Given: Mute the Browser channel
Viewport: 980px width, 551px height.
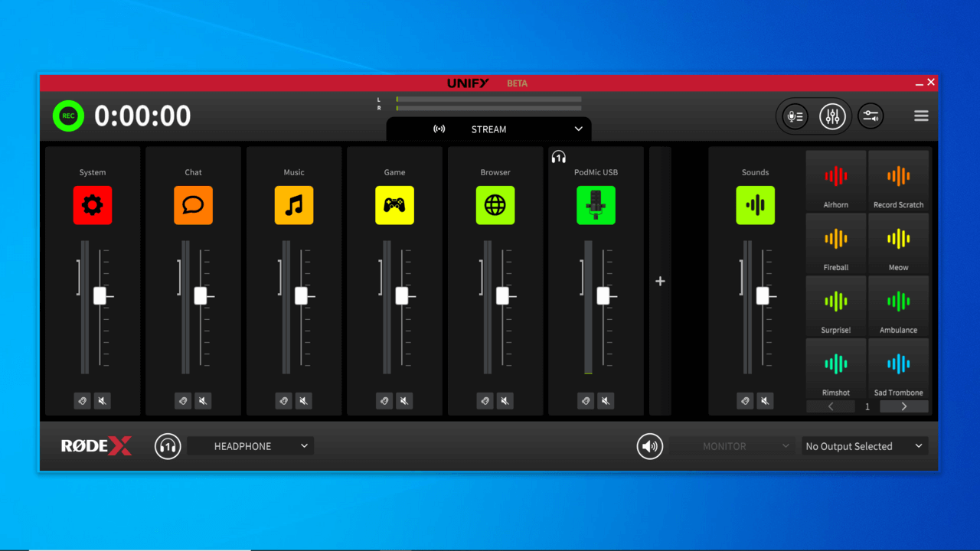Looking at the screenshot, I should click(505, 400).
